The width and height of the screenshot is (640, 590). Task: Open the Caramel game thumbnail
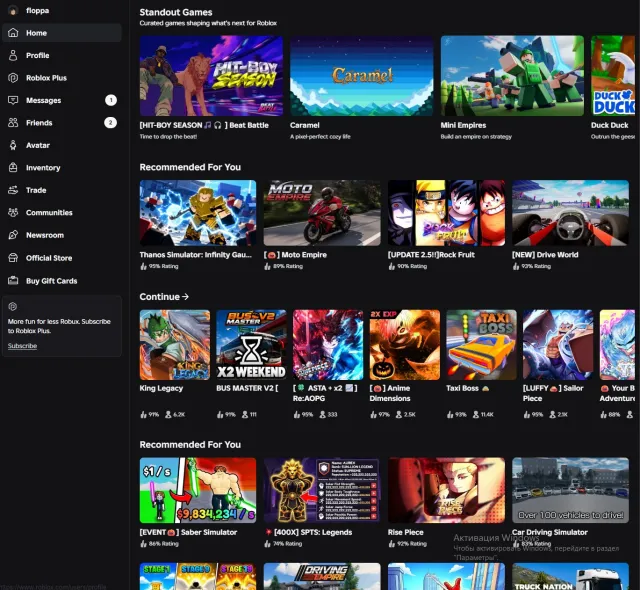coord(362,76)
